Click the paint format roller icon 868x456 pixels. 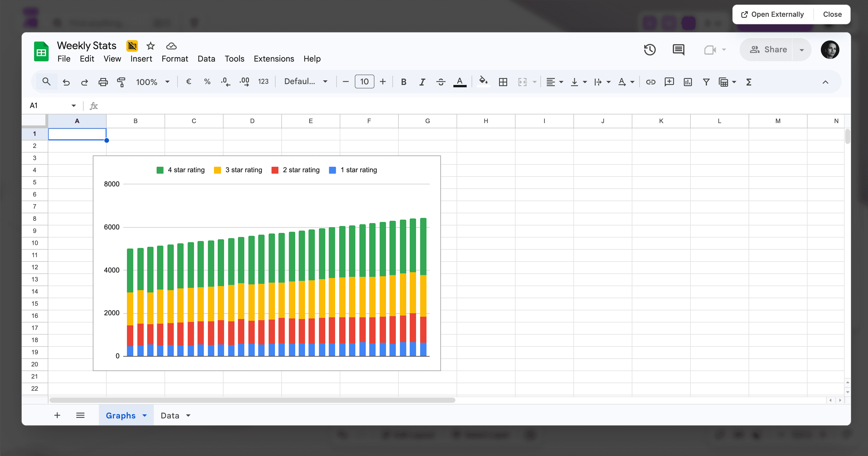tap(121, 82)
